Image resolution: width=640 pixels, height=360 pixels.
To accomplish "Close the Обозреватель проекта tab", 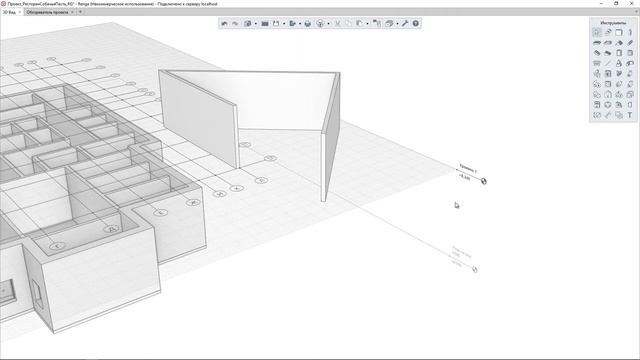I will [72, 12].
